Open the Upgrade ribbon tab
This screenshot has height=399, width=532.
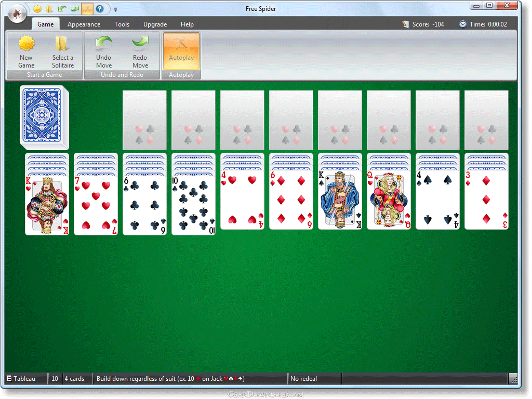155,24
